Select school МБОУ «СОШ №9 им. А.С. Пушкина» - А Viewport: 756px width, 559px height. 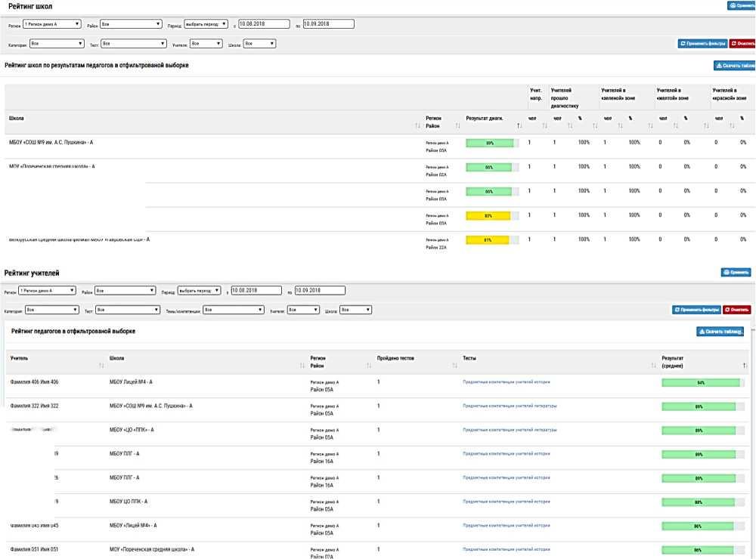(51, 143)
